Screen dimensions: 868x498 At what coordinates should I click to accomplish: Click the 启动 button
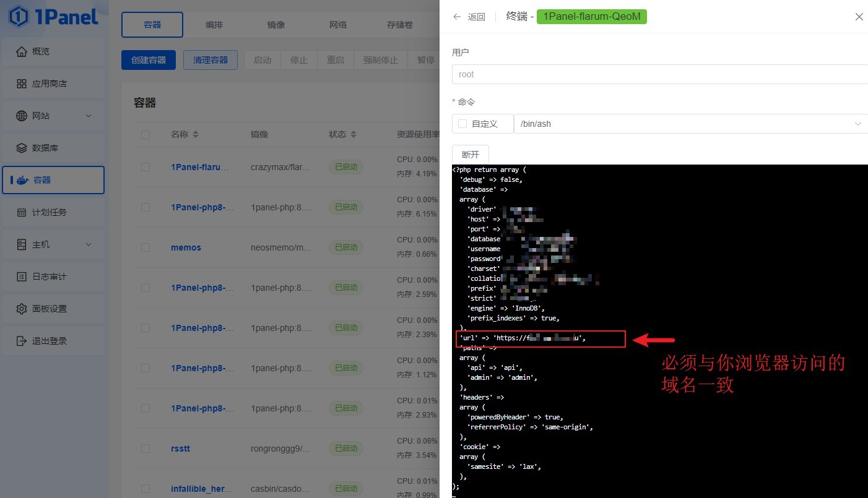[x=263, y=60]
